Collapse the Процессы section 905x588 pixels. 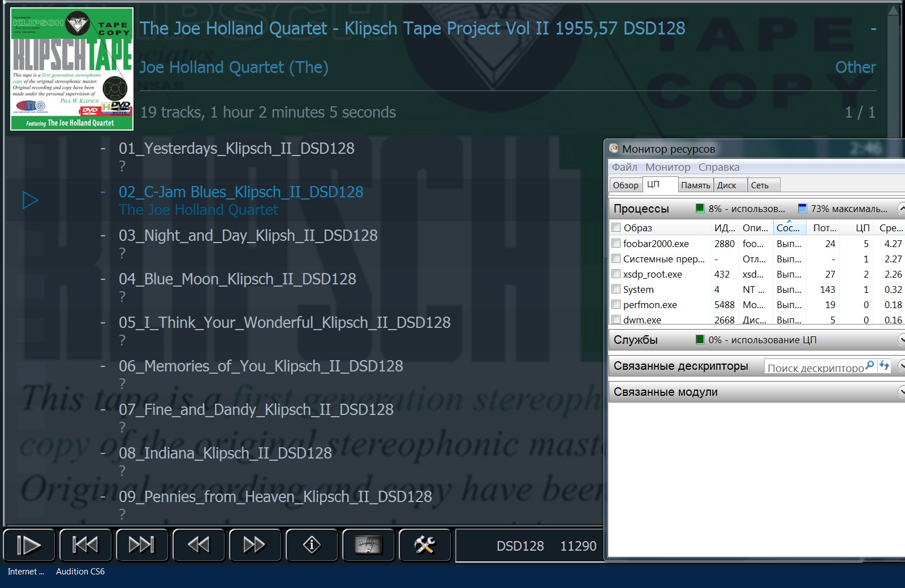pos(902,209)
